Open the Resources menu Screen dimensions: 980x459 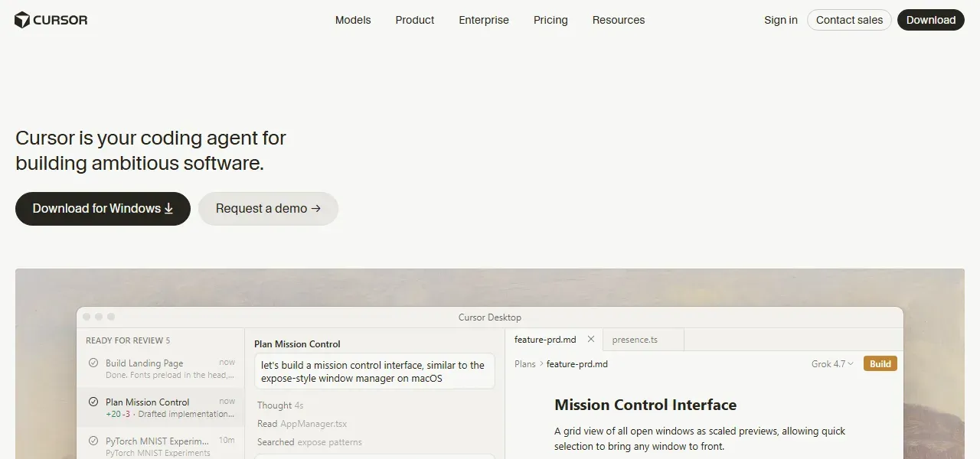pos(619,20)
